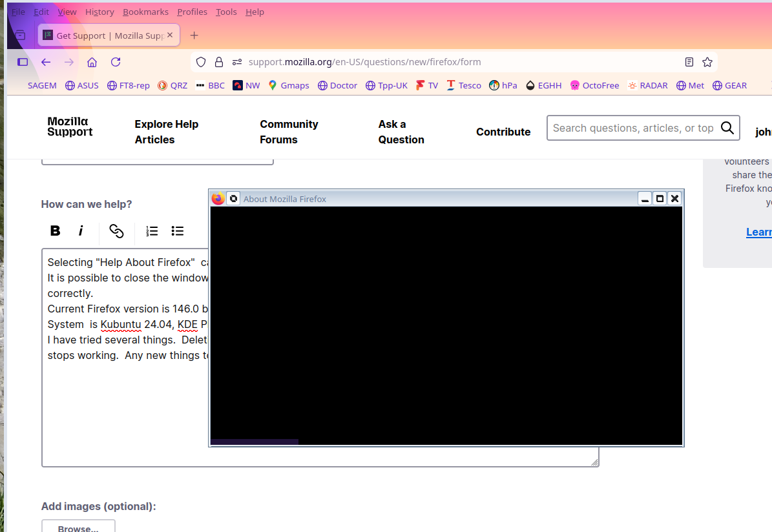Minimize the About Mozilla Firefox window
This screenshot has height=532, width=772.
(645, 198)
